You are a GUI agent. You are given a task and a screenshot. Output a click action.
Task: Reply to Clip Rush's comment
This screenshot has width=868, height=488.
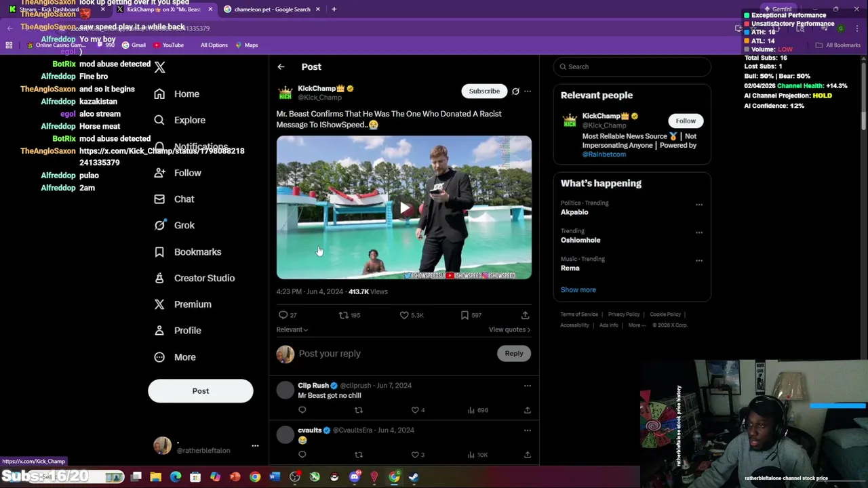[302, 410]
